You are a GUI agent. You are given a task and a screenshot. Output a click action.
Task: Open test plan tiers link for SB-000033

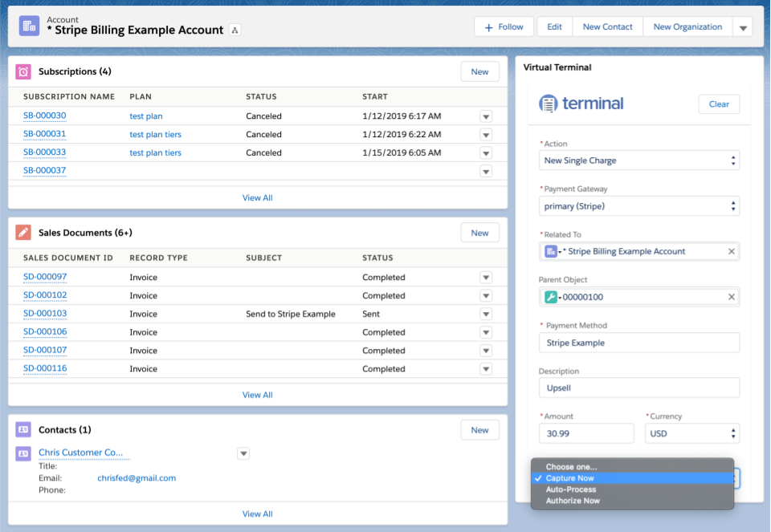155,152
